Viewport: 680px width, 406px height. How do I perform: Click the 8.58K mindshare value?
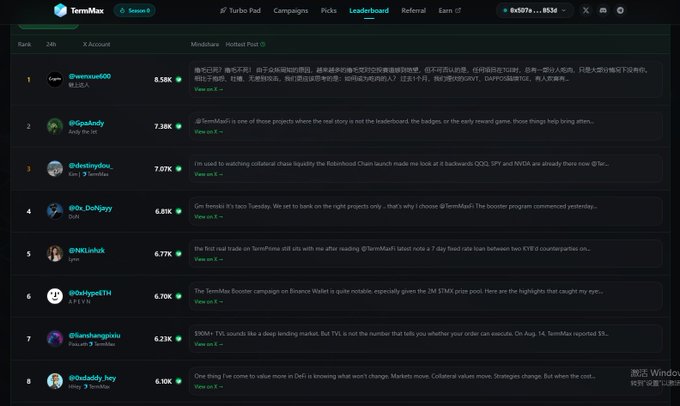pyautogui.click(x=163, y=80)
